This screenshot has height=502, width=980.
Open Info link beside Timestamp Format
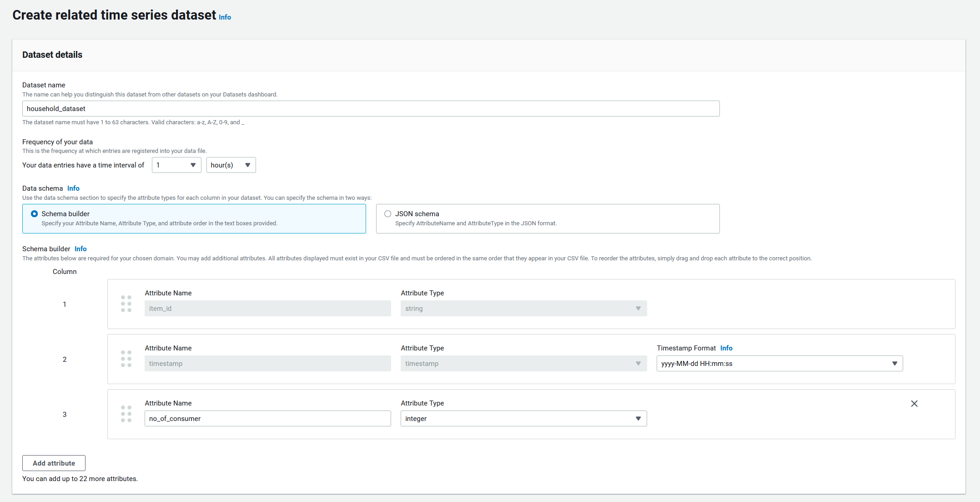click(726, 348)
